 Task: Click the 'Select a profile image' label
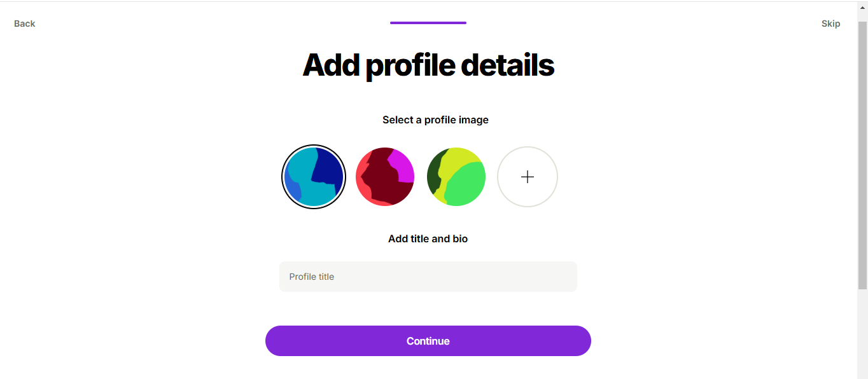pyautogui.click(x=435, y=120)
